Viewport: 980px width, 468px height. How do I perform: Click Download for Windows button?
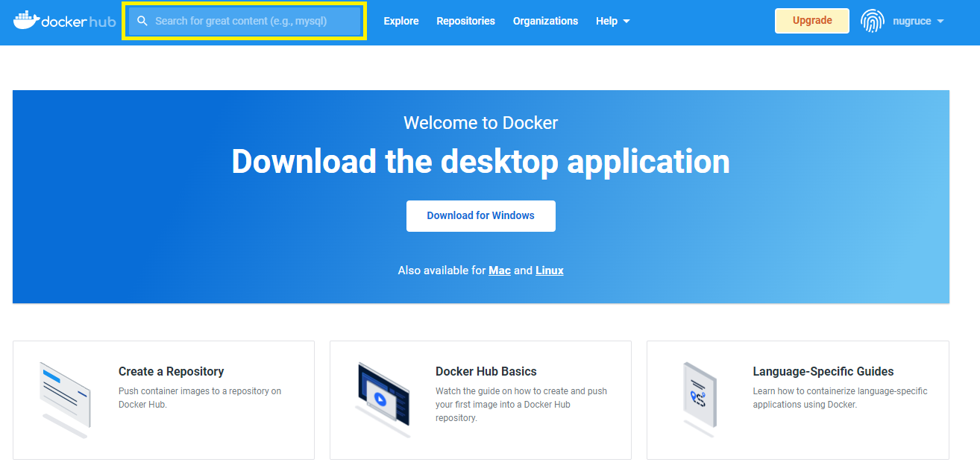tap(481, 215)
